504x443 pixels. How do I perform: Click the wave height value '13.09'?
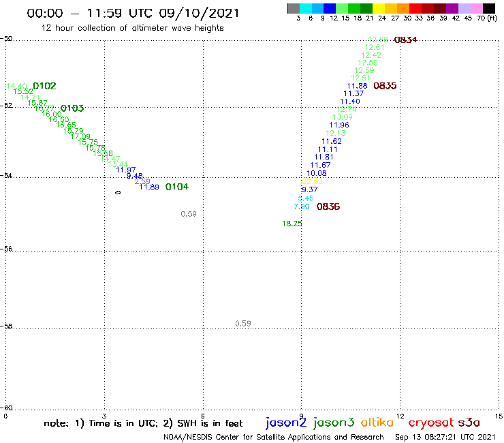pyautogui.click(x=343, y=117)
